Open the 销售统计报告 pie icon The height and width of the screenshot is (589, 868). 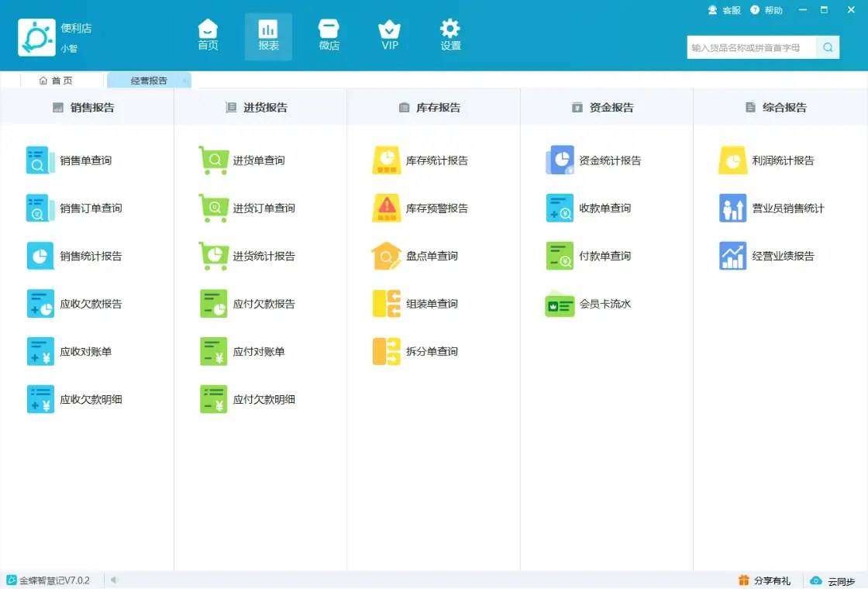(x=40, y=256)
